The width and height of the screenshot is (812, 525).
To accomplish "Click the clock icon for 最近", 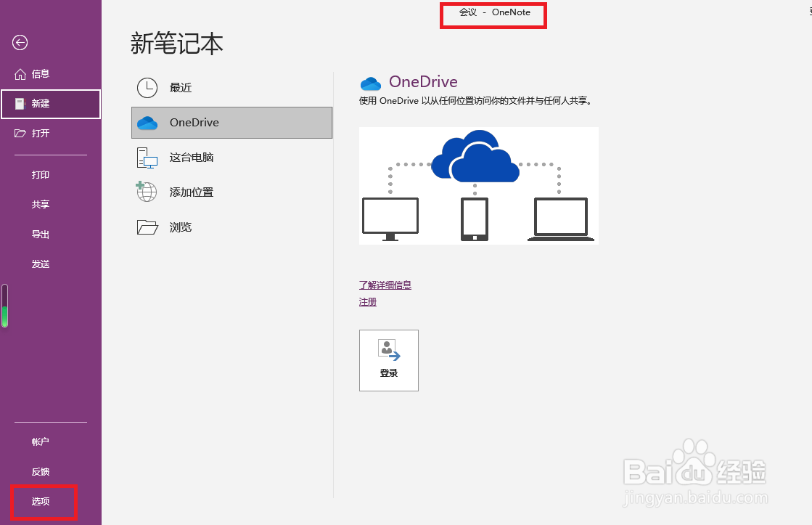I will point(147,88).
